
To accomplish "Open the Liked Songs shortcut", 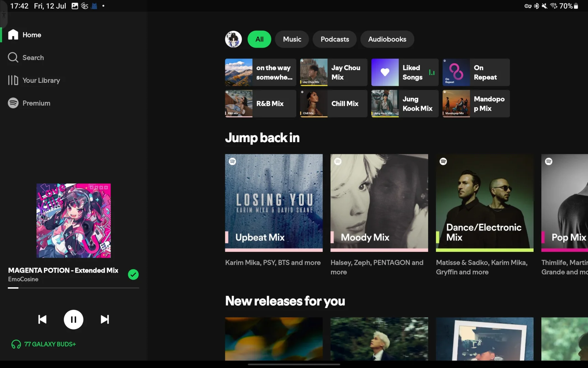I will pyautogui.click(x=405, y=72).
